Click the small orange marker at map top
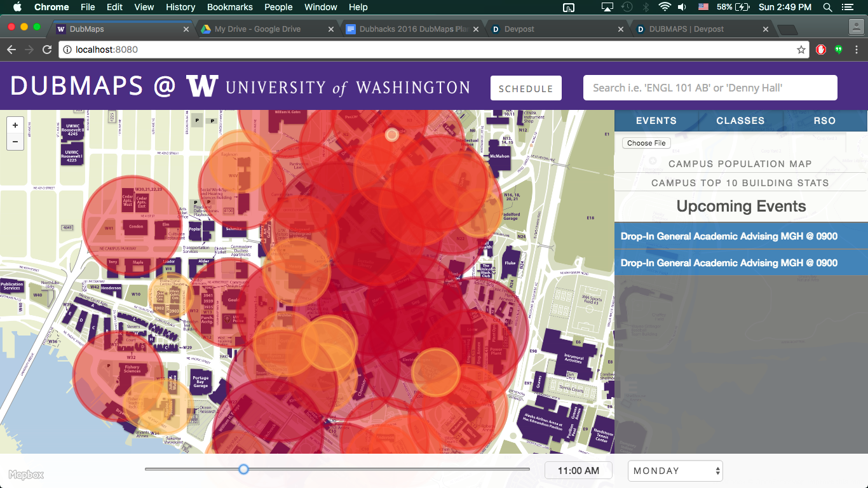 click(x=392, y=135)
